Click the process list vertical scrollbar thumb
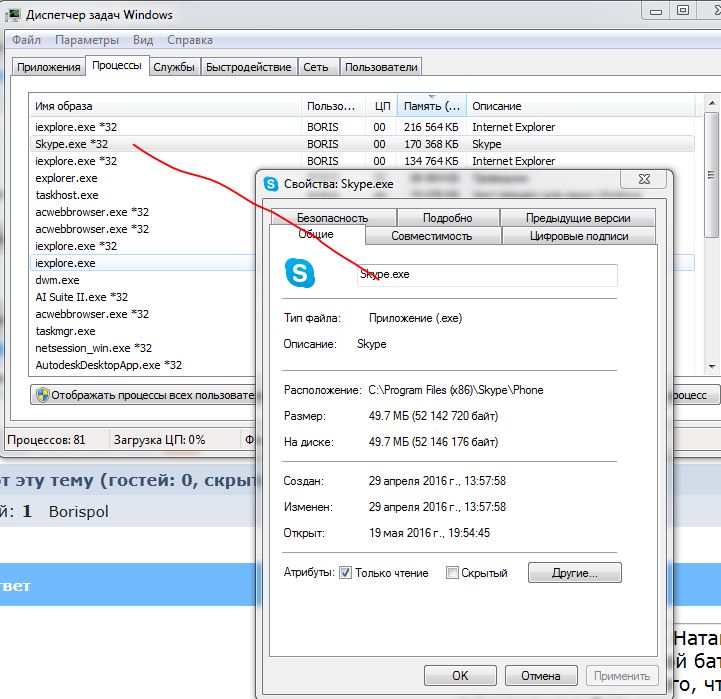721x699 pixels. click(711, 175)
